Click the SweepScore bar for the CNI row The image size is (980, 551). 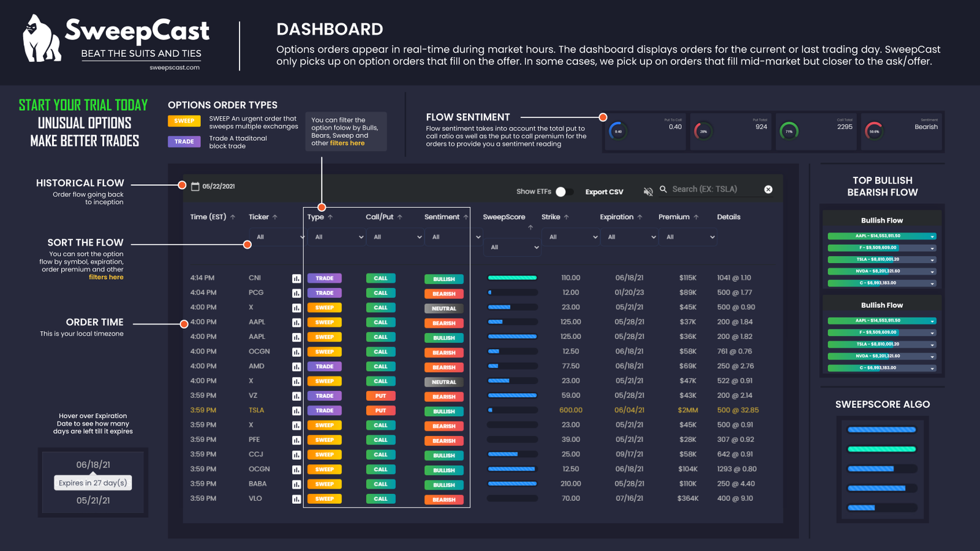click(x=512, y=278)
